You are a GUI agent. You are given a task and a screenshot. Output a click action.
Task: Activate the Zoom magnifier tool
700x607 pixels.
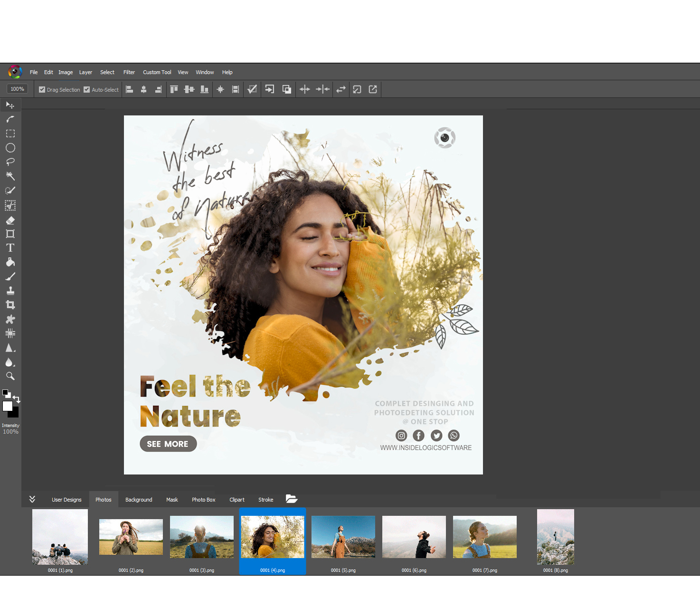[10, 376]
